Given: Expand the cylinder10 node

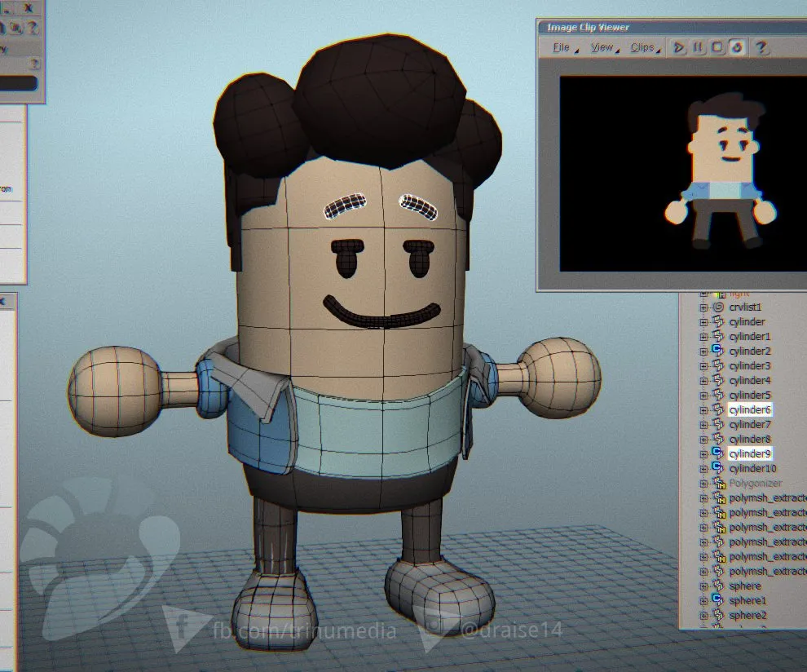Looking at the screenshot, I should coord(704,469).
